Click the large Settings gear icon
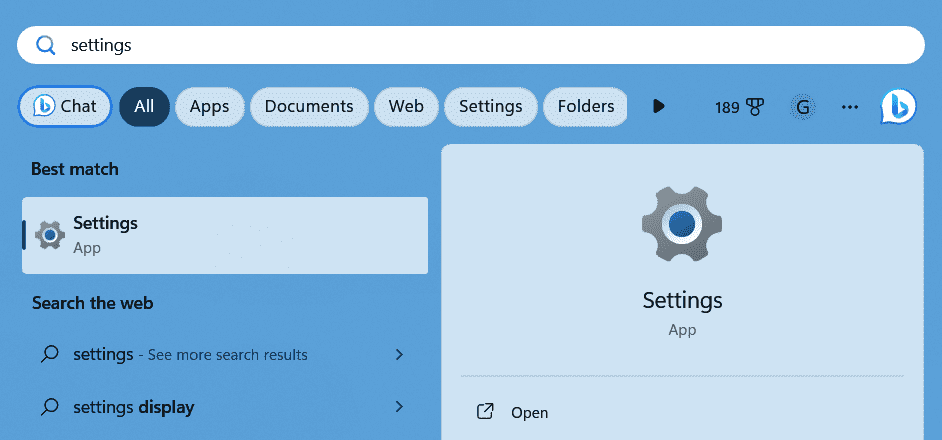942x440 pixels. (681, 224)
